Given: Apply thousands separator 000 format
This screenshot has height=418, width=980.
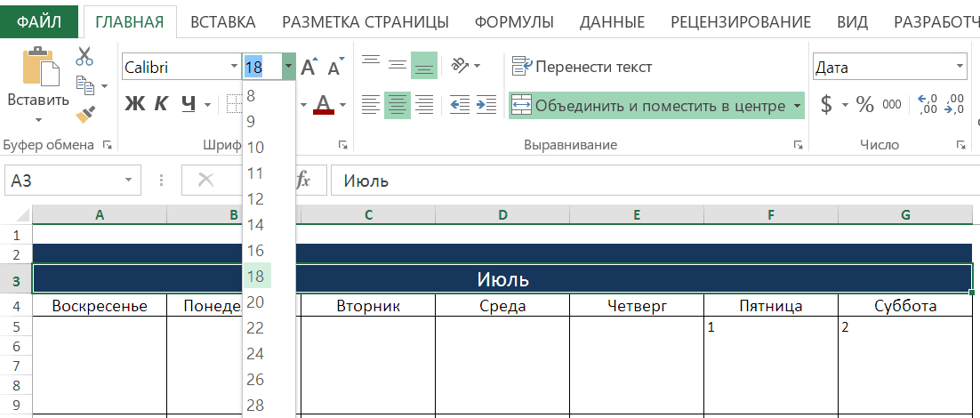Looking at the screenshot, I should [892, 104].
